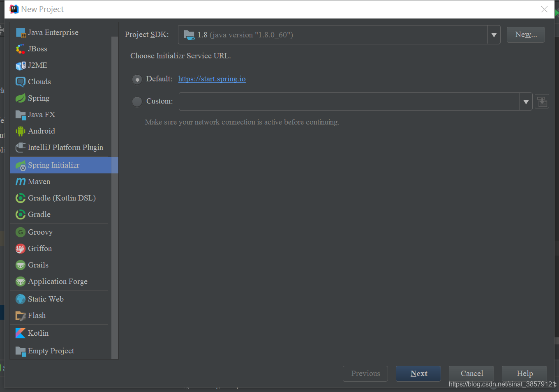Choose the Gradle project type
559x392 pixels.
click(60, 214)
